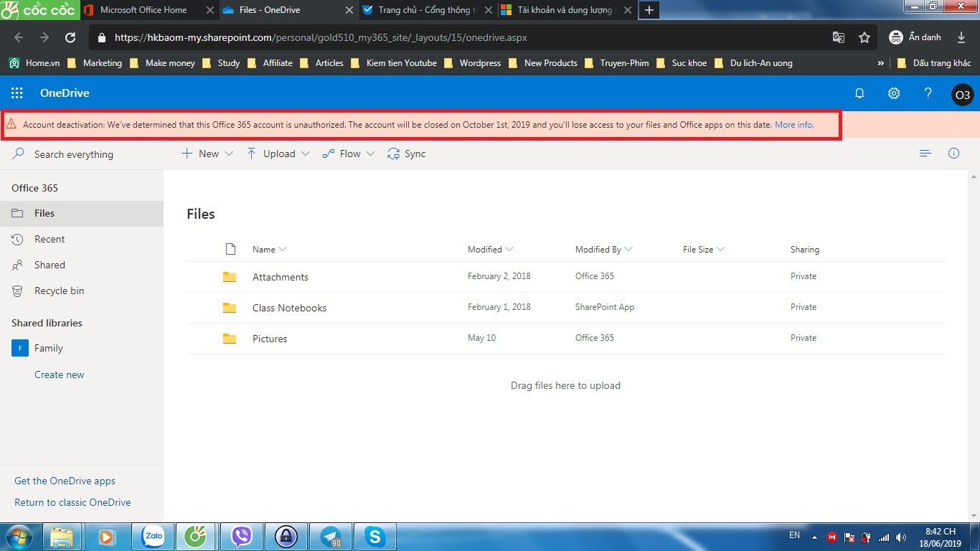Bookmark this page with the star icon
The height and width of the screenshot is (551, 980).
(864, 37)
